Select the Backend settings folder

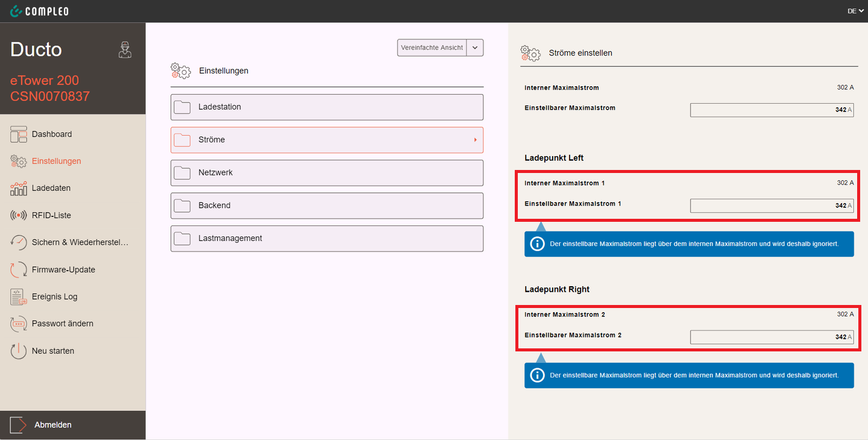tap(327, 206)
